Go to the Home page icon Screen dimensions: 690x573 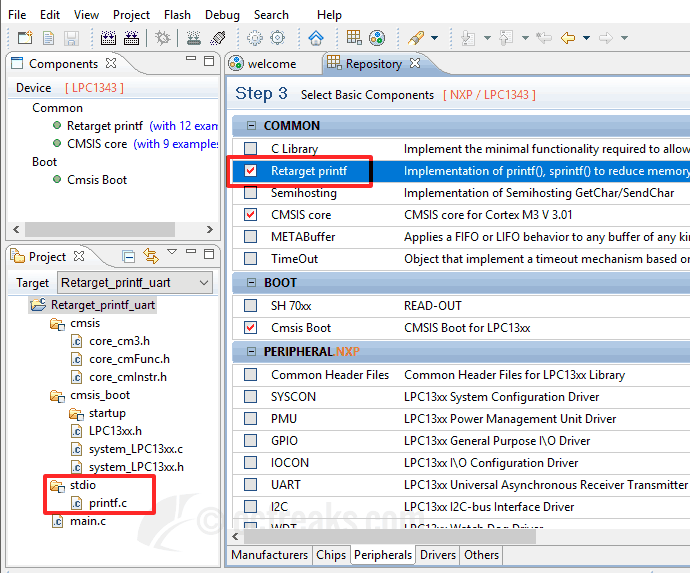tap(316, 38)
